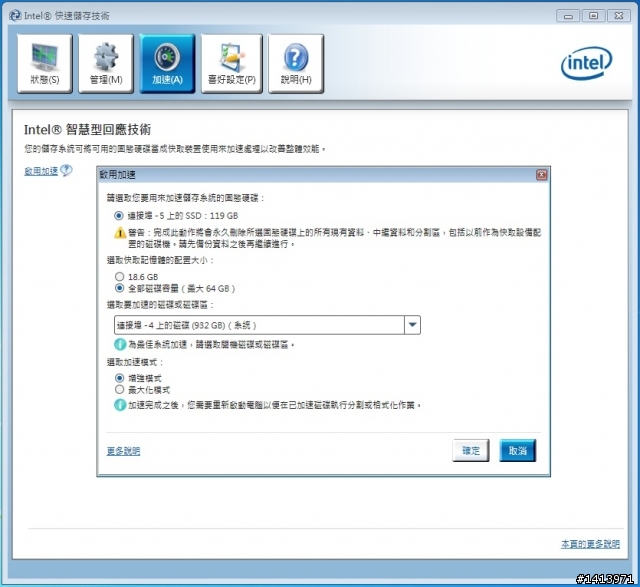The width and height of the screenshot is (640, 587).
Task: Click the 'Intel® 智慧型回應技術' heading
Action: point(87,130)
